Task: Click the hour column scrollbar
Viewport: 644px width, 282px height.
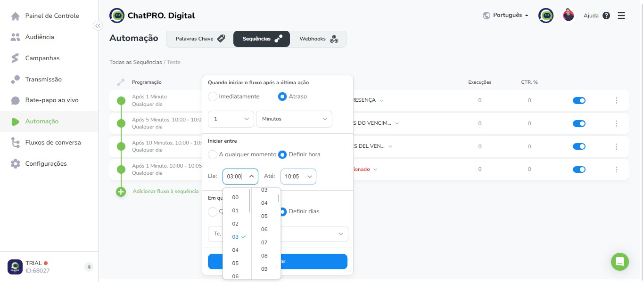Action: coord(249,201)
